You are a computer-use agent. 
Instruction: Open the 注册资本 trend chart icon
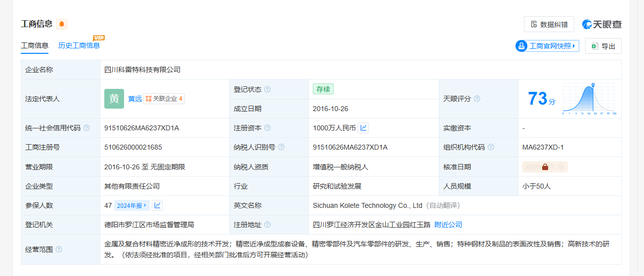coord(363,128)
